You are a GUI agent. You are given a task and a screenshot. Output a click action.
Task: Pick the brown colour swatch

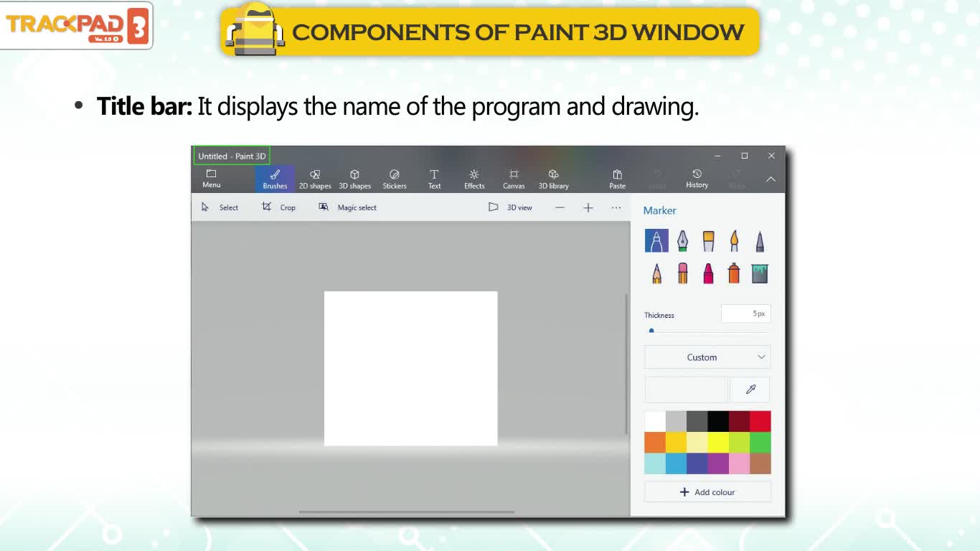(x=760, y=463)
